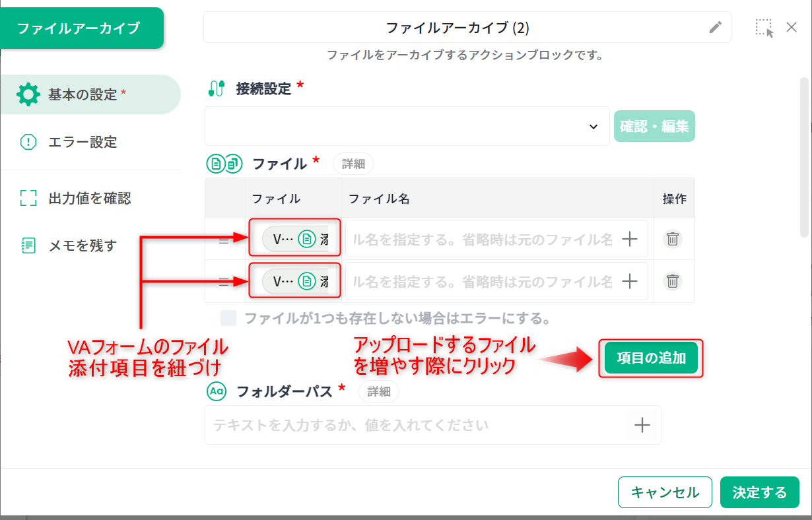The height and width of the screenshot is (520, 812).
Task: Click the 決定する button
Action: pos(760,492)
